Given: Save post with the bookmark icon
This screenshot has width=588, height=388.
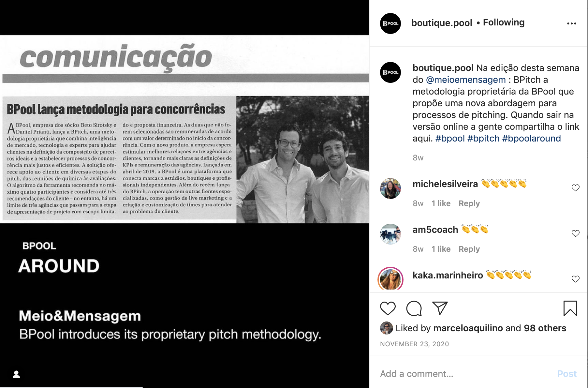Looking at the screenshot, I should (570, 308).
